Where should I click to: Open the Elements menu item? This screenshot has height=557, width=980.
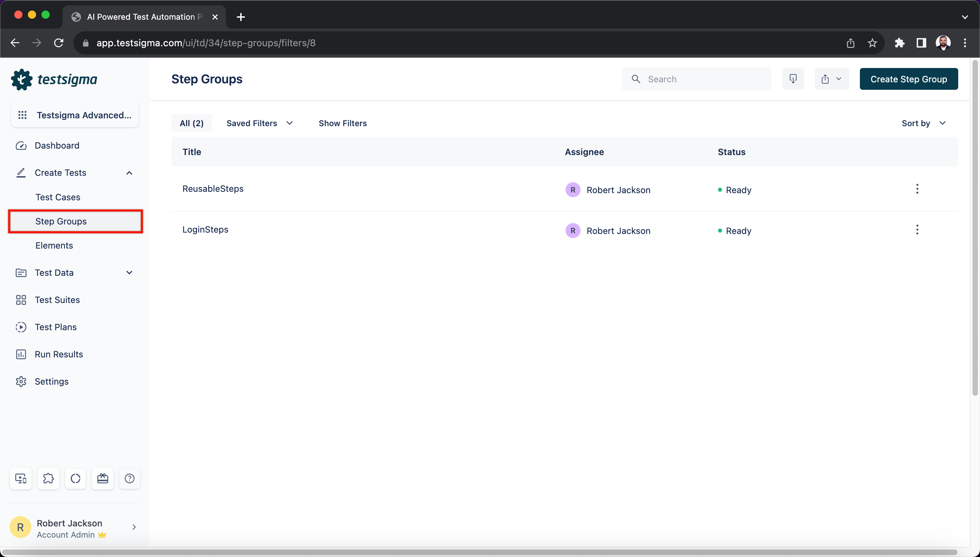tap(54, 246)
